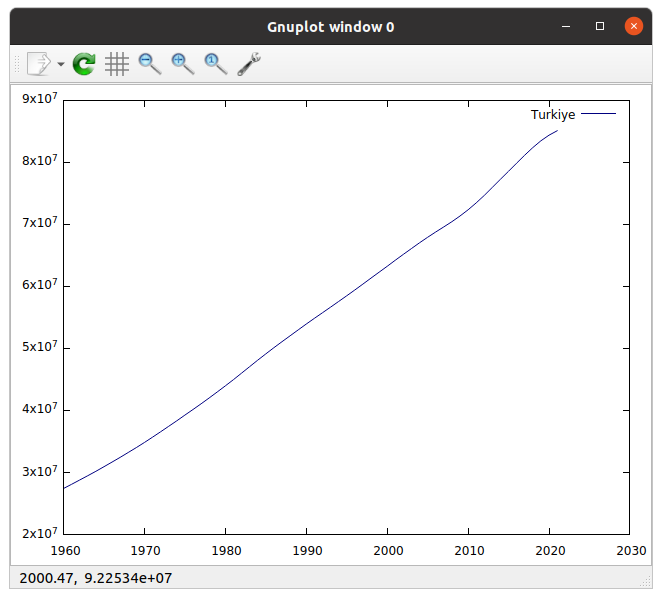Click the 2x10^7 y-axis tick label
Image resolution: width=662 pixels, height=598 pixels.
pos(39,533)
